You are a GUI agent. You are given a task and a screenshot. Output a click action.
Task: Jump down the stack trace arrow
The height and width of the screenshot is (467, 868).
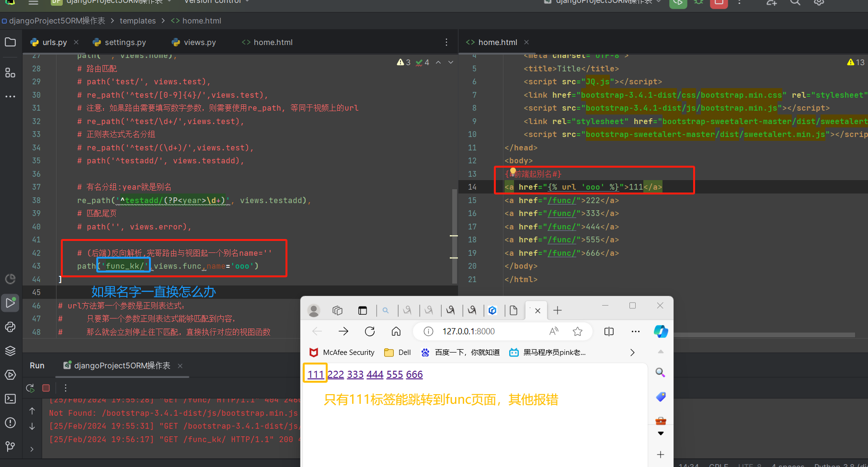(32, 426)
